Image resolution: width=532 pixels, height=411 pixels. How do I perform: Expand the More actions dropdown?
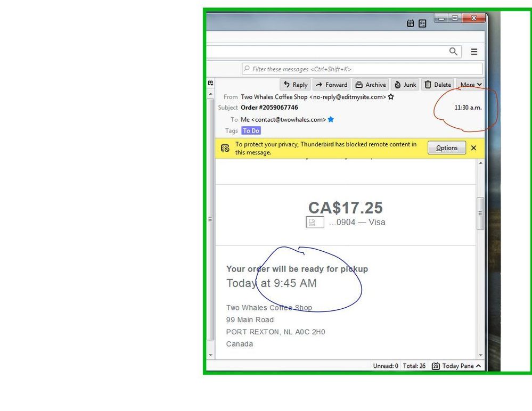(x=470, y=85)
